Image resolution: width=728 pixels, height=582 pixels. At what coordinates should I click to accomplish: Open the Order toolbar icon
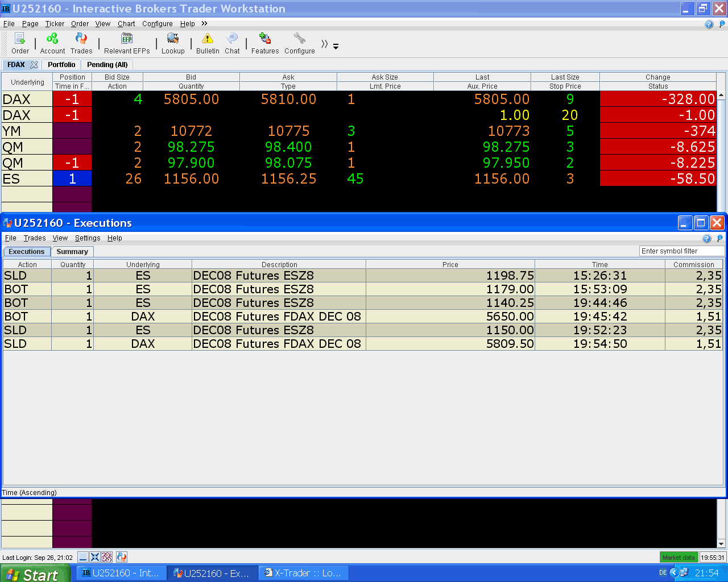click(20, 43)
